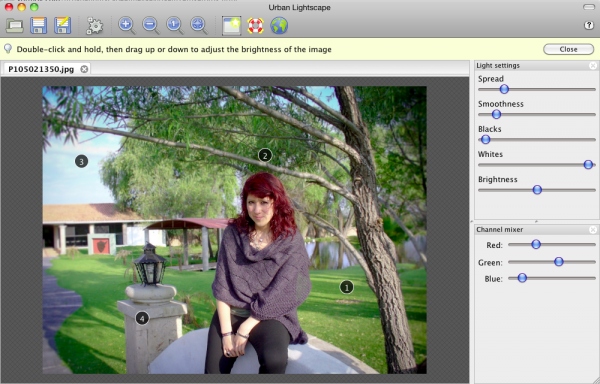Image resolution: width=600 pixels, height=384 pixels.
Task: Select light point 2 above the woman
Action: tap(265, 156)
